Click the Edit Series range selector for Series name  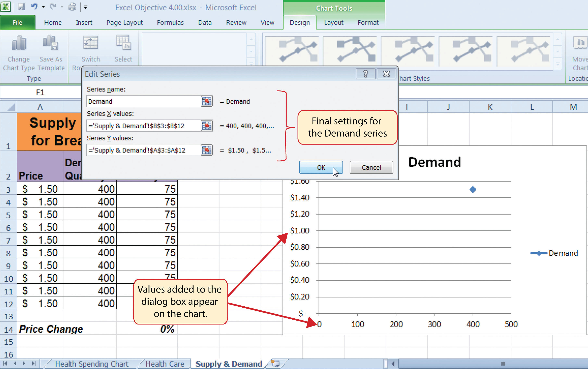click(207, 102)
